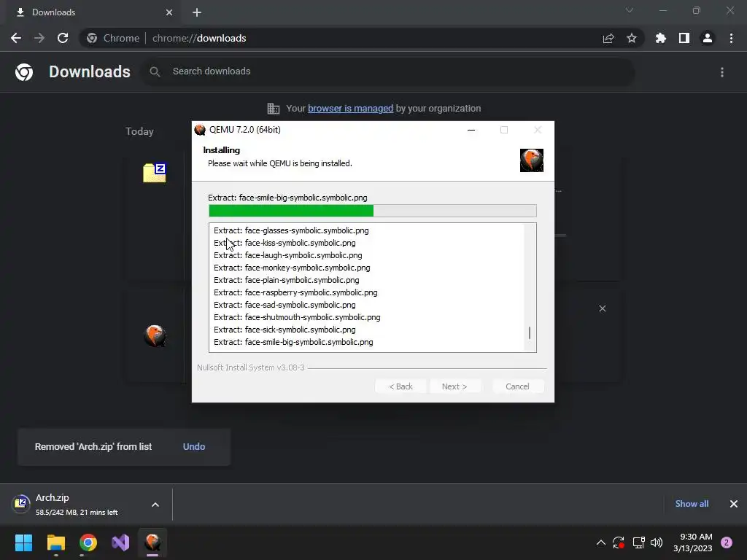
Task: Toggle Chrome side panel
Action: [684, 38]
